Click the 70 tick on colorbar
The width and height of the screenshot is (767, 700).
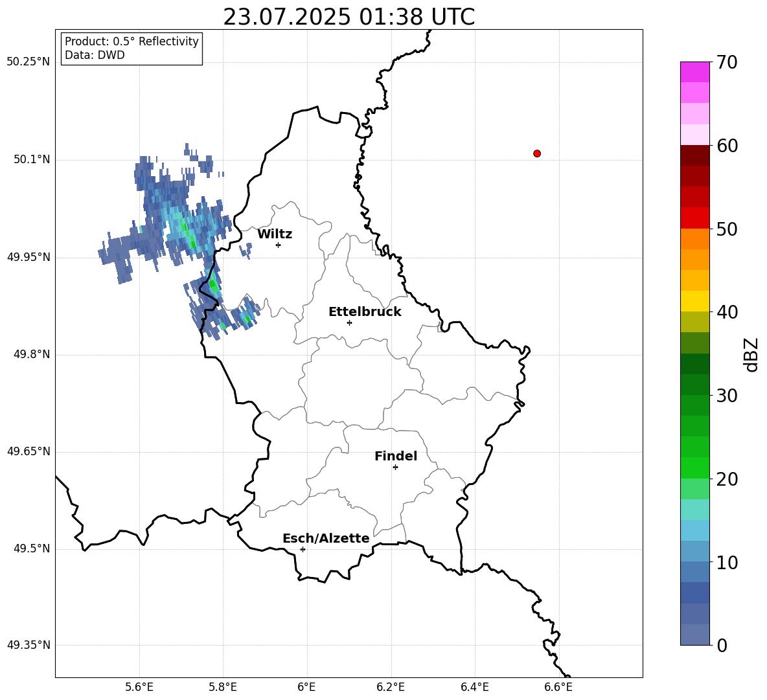727,63
